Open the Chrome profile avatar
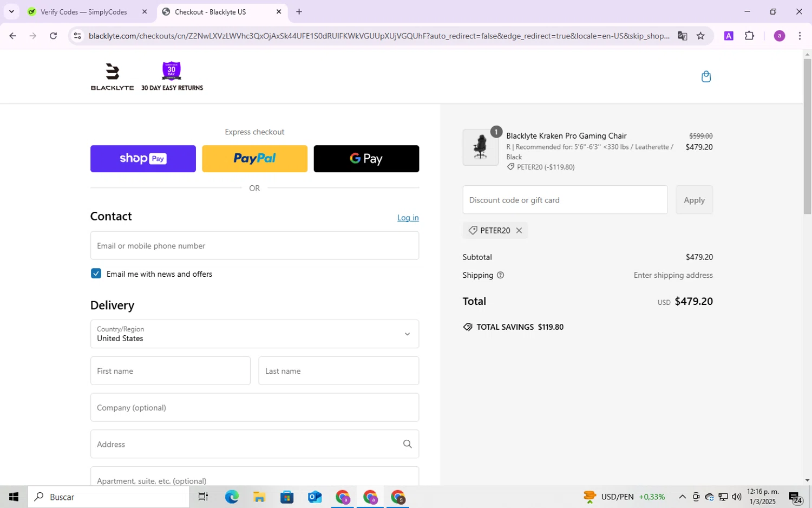 click(779, 36)
